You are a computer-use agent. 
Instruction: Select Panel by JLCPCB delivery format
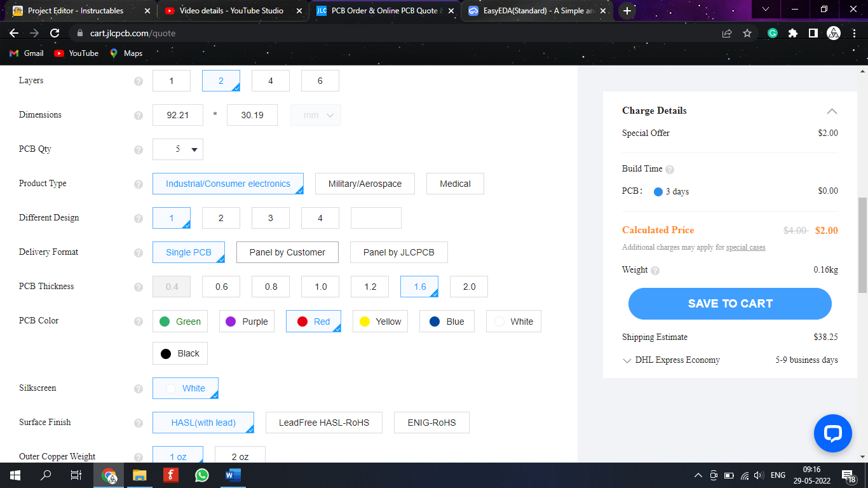click(x=399, y=252)
